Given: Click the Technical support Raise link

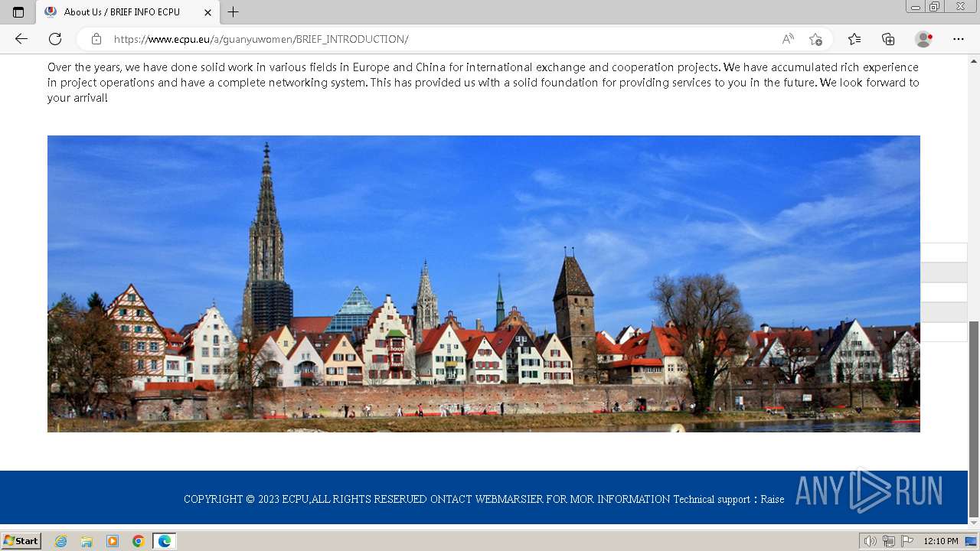Looking at the screenshot, I should coord(729,499).
